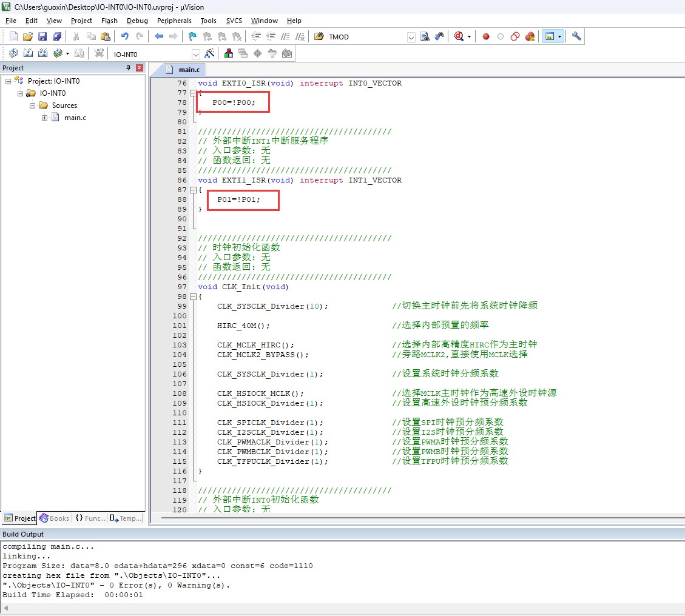Click code line HIRC_40M();
Image resolution: width=685 pixels, height=616 pixels.
coord(243,326)
